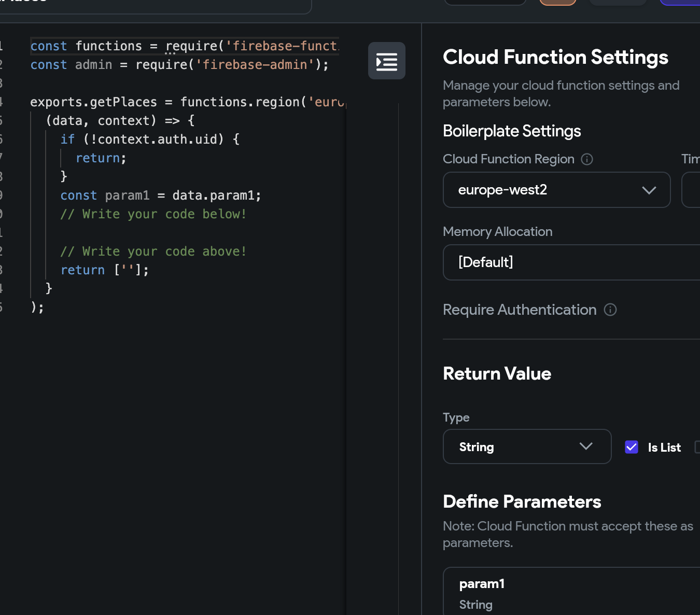
Task: Open the Memory Allocation dropdown
Action: pos(570,262)
